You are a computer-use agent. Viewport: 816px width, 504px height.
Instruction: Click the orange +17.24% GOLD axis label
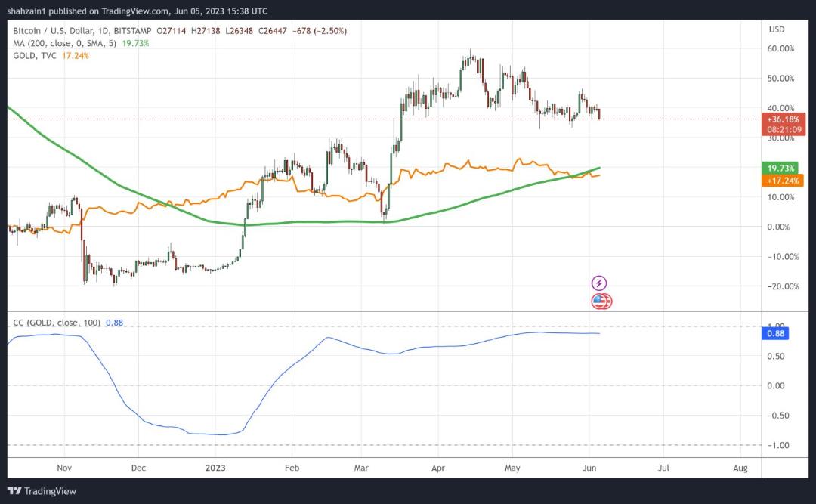(783, 181)
